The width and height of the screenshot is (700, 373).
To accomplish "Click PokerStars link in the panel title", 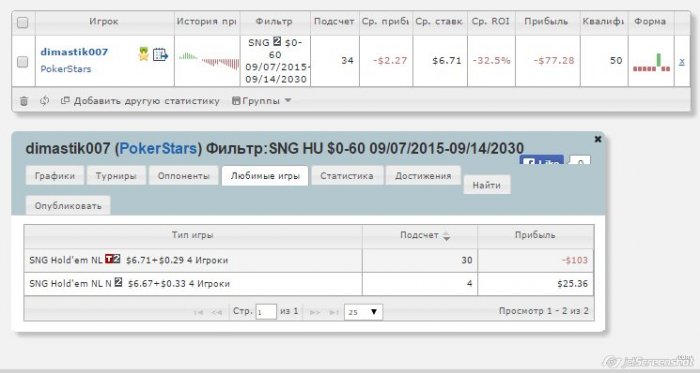I will [x=158, y=149].
